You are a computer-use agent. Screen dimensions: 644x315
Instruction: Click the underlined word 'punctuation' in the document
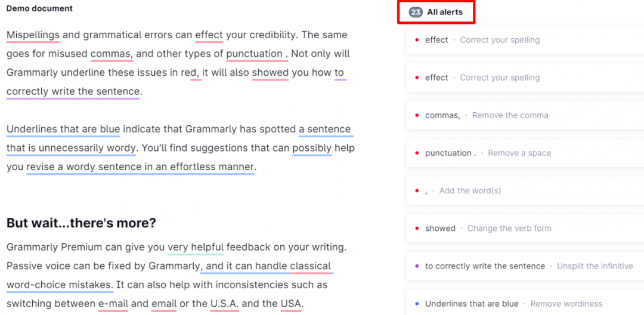pos(254,54)
